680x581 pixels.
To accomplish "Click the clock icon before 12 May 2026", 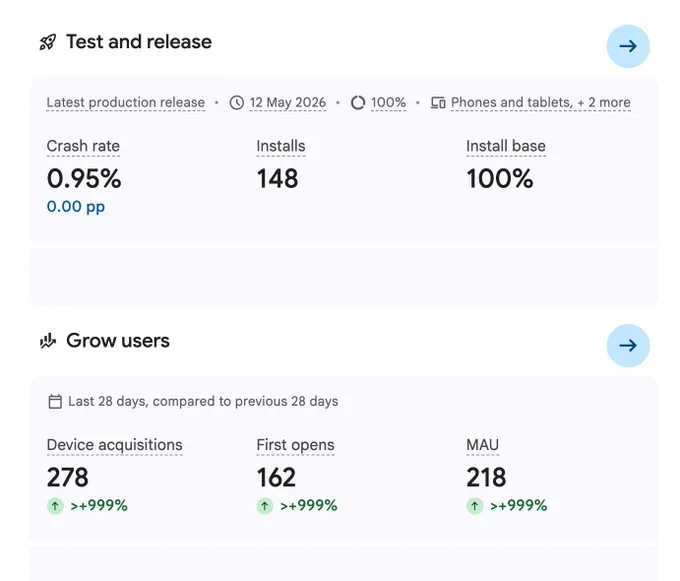I will click(x=236, y=103).
